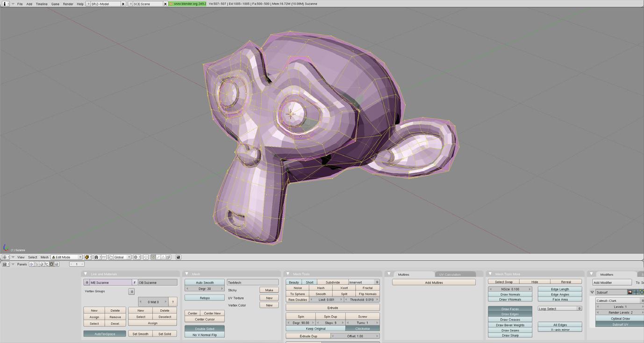
Task: Open the File menu
Action: coord(20,4)
